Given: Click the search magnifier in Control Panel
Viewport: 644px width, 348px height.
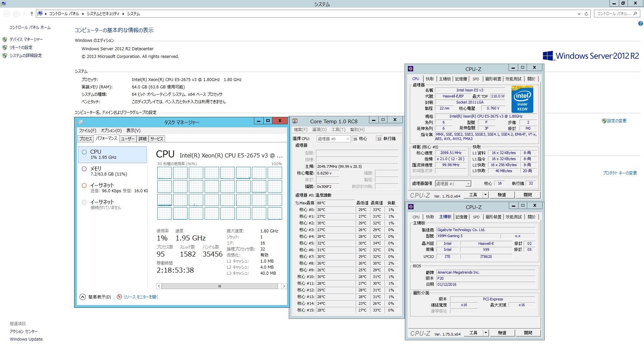Looking at the screenshot, I should 635,14.
